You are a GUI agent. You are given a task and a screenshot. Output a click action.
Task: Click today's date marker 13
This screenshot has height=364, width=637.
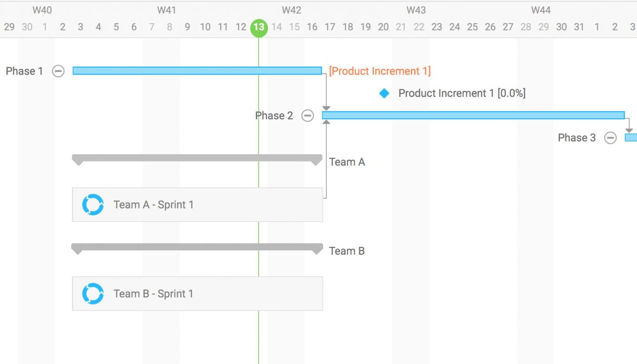tap(259, 27)
